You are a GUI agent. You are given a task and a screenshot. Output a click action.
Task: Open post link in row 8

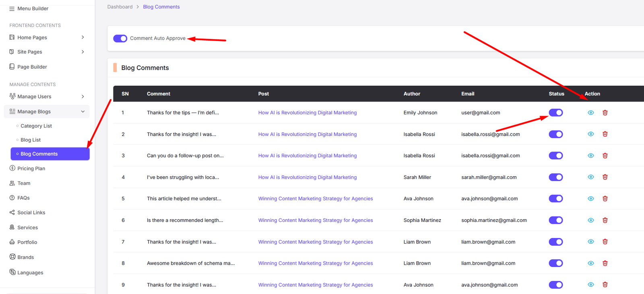[315, 263]
